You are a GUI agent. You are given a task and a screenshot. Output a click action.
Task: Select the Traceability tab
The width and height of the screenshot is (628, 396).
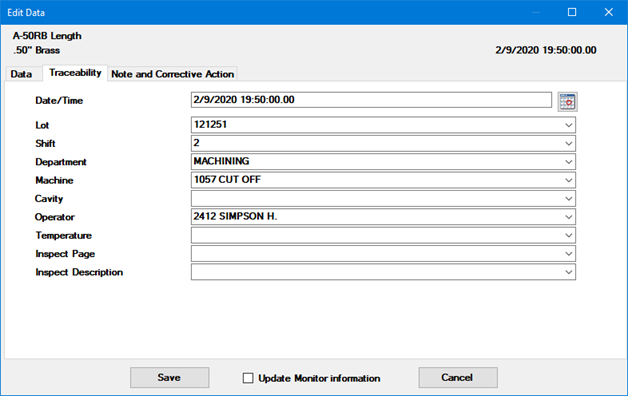click(75, 73)
